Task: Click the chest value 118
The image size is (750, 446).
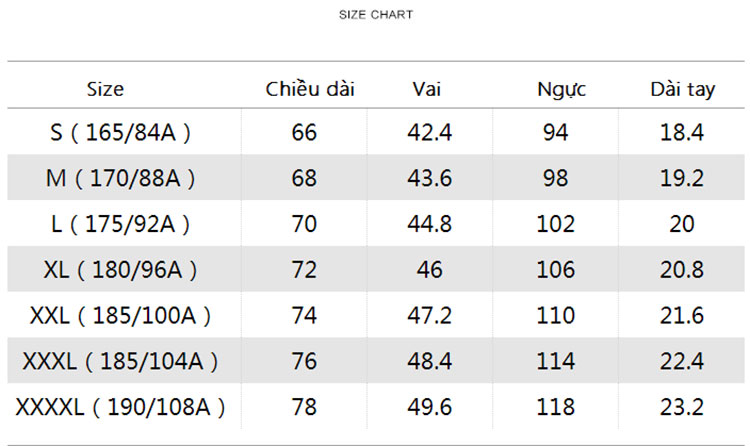Action: (x=555, y=407)
